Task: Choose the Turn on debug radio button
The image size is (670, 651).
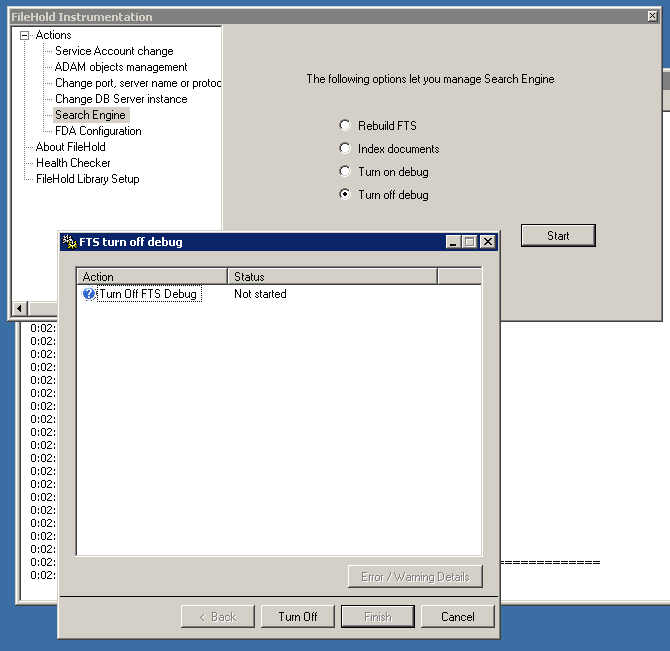Action: (x=345, y=171)
